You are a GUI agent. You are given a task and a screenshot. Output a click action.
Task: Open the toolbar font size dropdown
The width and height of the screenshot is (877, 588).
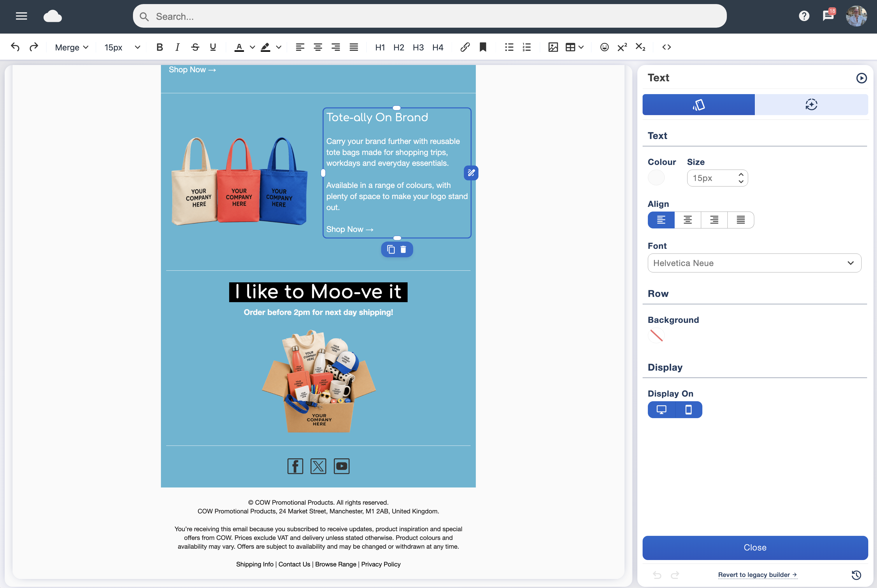coord(122,47)
